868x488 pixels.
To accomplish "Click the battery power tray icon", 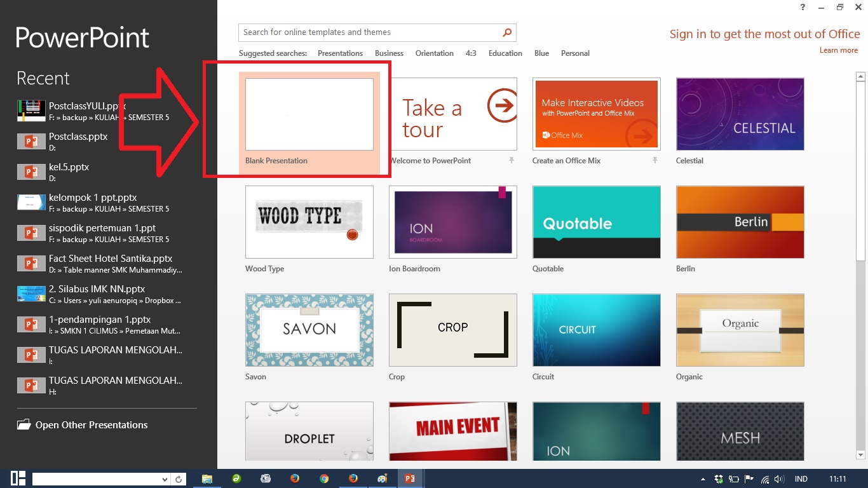I will [x=734, y=479].
